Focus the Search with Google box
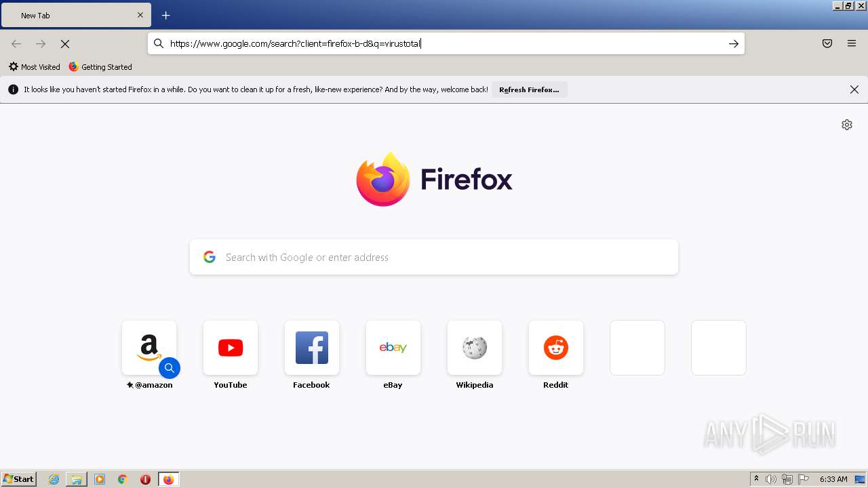This screenshot has height=488, width=868. click(434, 257)
